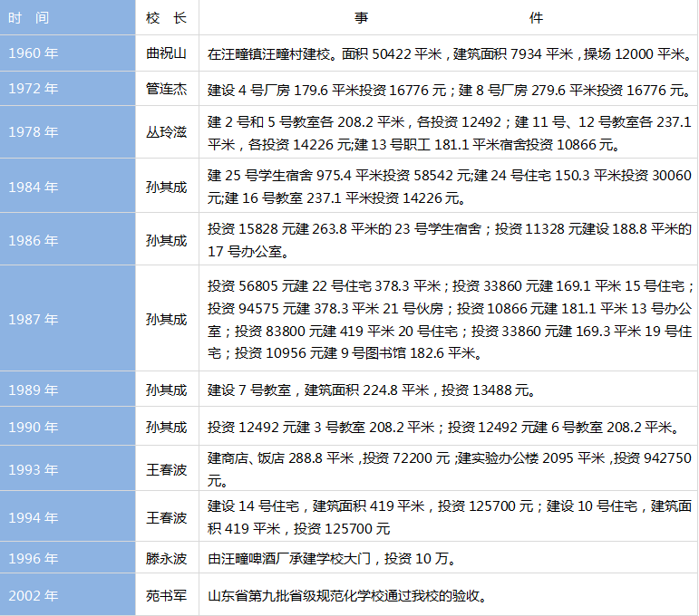The height and width of the screenshot is (616, 699).
Task: Click the 事件 column header
Action: (448, 18)
